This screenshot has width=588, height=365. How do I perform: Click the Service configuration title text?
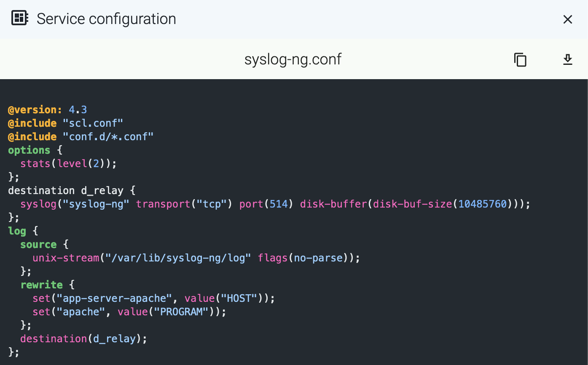point(106,19)
